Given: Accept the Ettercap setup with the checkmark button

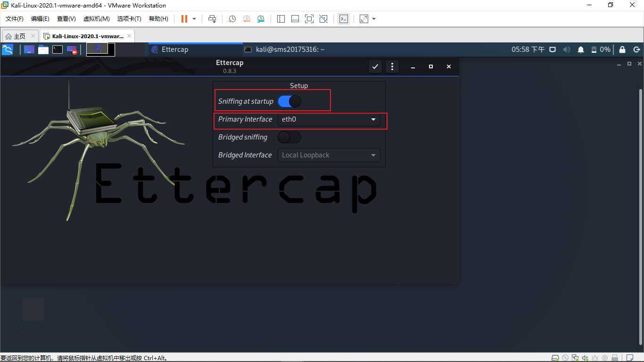Looking at the screenshot, I should point(375,66).
